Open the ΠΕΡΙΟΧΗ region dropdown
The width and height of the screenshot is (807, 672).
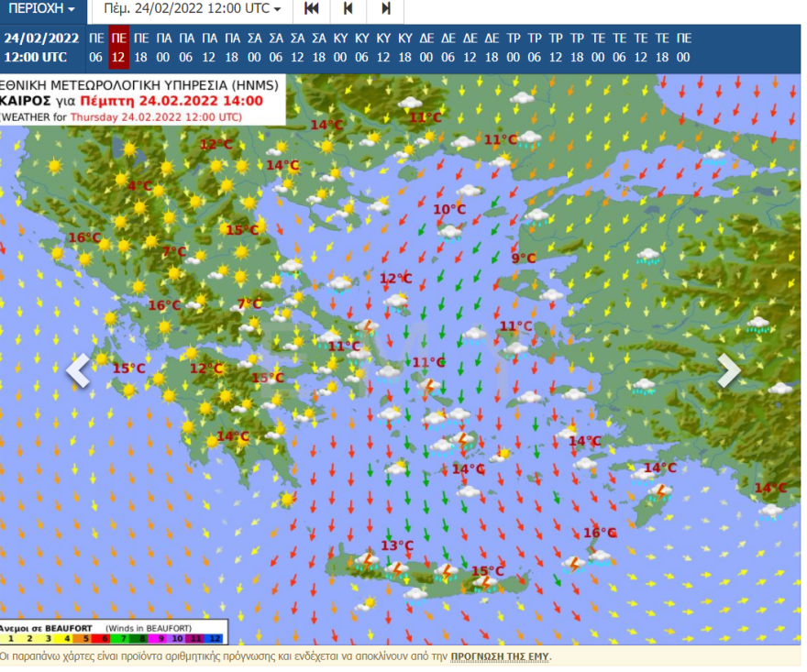coord(42,9)
